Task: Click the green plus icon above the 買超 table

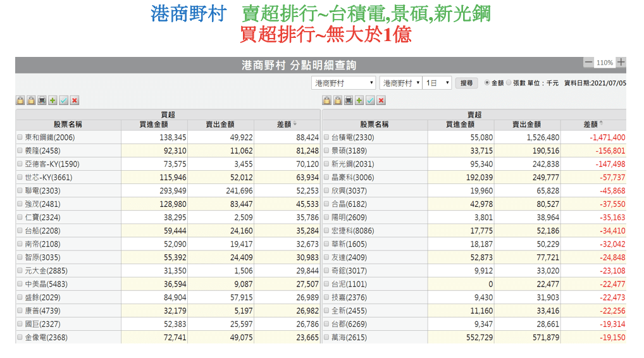Action: pos(53,101)
